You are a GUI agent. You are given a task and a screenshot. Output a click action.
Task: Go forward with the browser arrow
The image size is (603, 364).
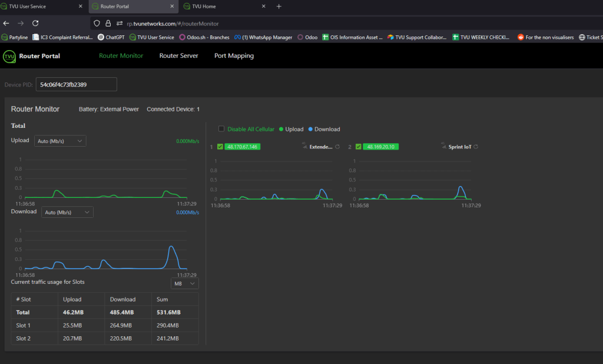pyautogui.click(x=21, y=24)
